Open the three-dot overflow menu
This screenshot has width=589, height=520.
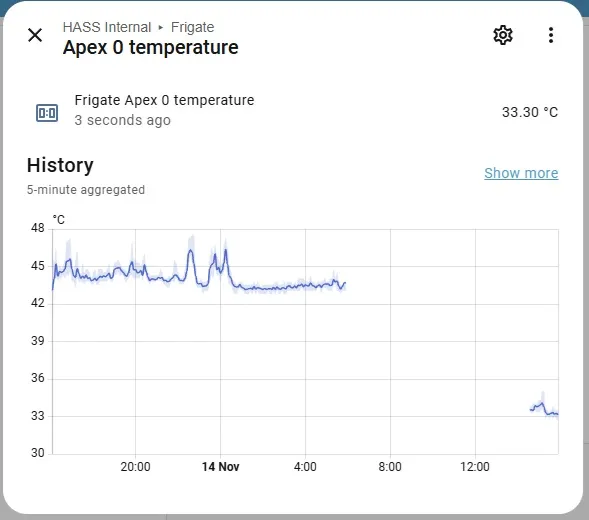(551, 35)
